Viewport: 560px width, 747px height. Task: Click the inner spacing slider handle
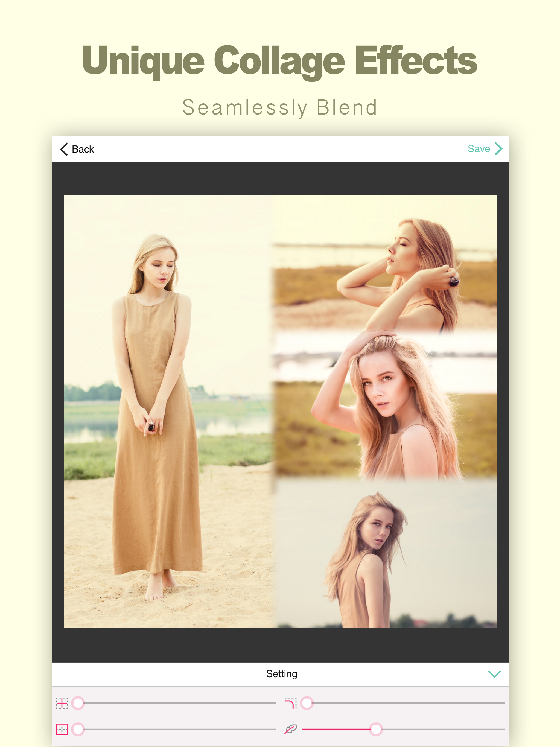[78, 703]
